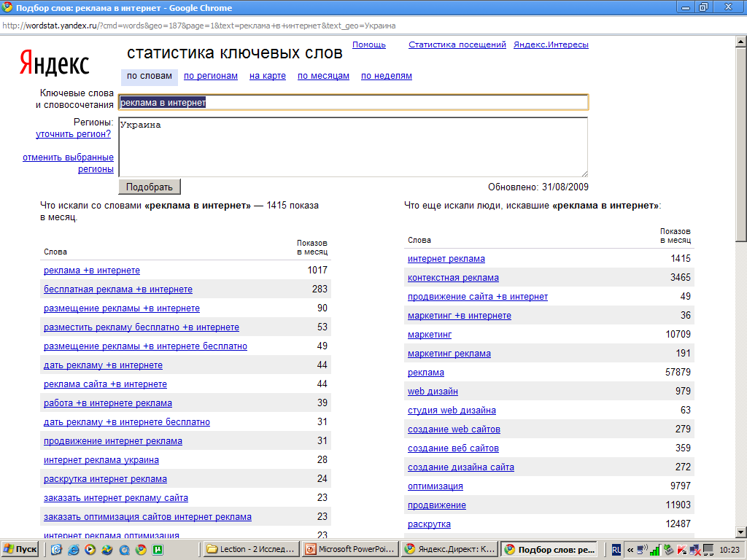
Task: Open the Пуск start menu
Action: click(x=20, y=550)
